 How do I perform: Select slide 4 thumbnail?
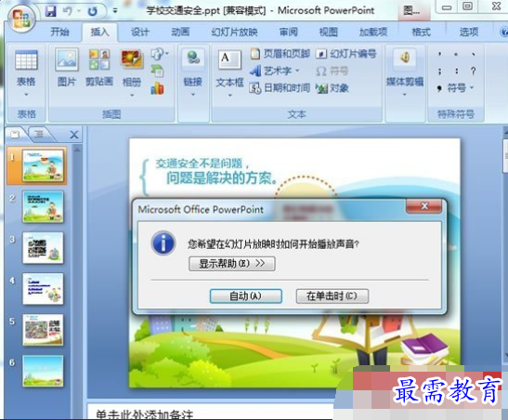(x=43, y=289)
